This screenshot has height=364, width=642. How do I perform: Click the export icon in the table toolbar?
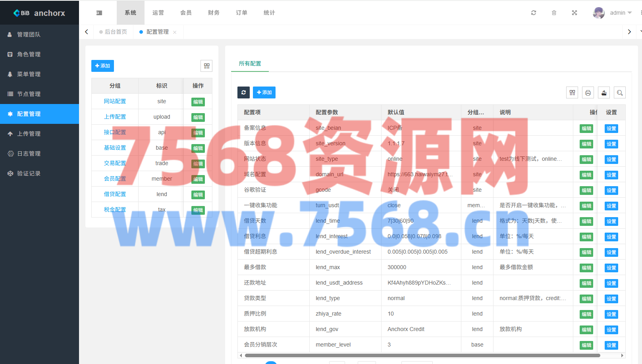pos(603,93)
